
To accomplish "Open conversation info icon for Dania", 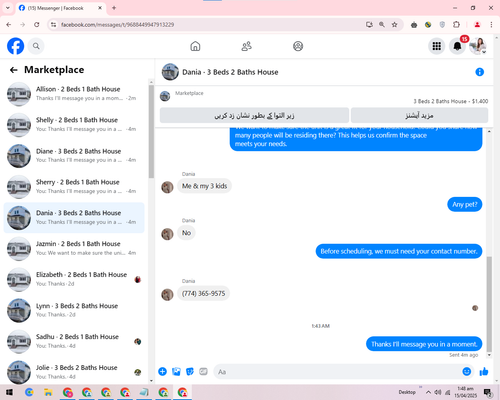I will tap(479, 72).
